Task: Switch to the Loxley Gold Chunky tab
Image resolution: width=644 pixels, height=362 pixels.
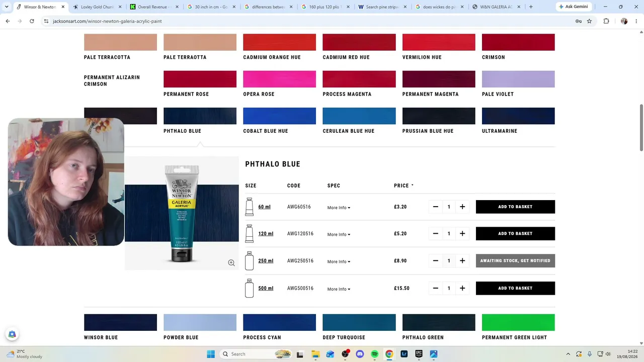Action: click(97, 7)
